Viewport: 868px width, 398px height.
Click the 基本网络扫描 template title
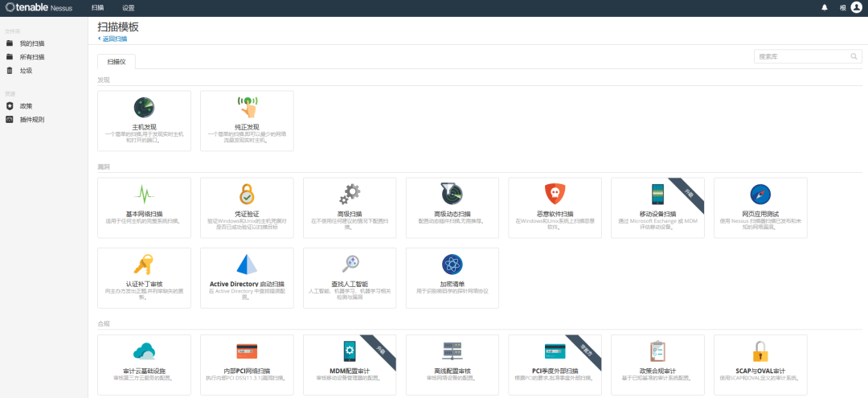144,214
